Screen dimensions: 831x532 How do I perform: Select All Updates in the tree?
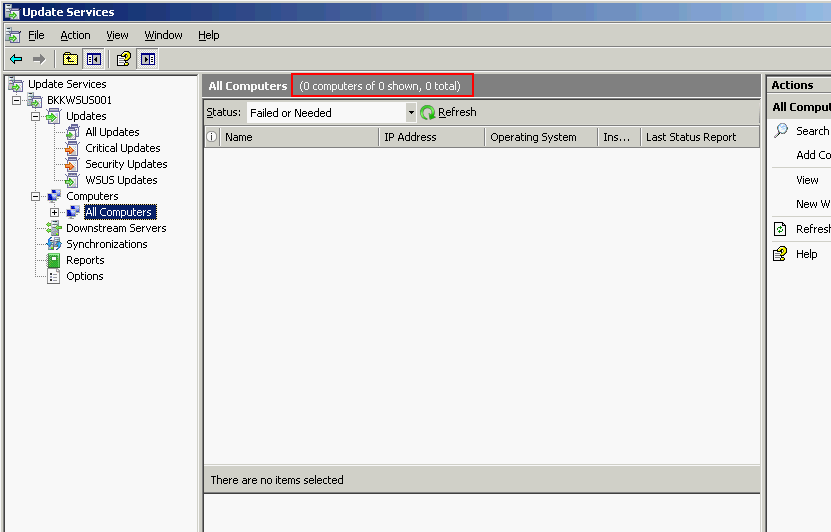point(112,132)
